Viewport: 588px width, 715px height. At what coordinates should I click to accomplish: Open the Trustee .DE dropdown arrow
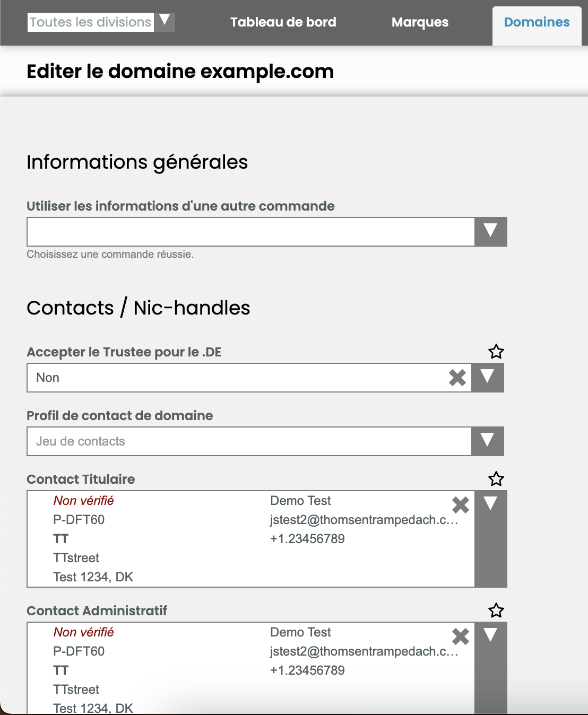click(488, 378)
